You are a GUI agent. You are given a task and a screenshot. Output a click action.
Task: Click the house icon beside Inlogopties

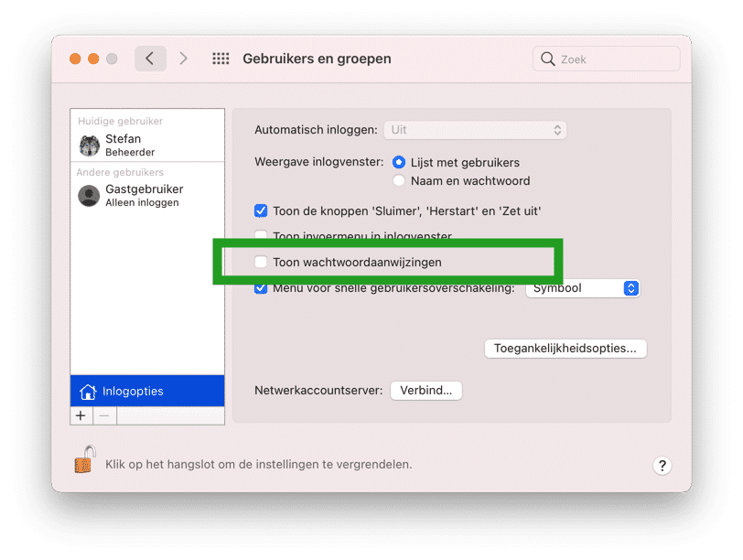click(88, 392)
